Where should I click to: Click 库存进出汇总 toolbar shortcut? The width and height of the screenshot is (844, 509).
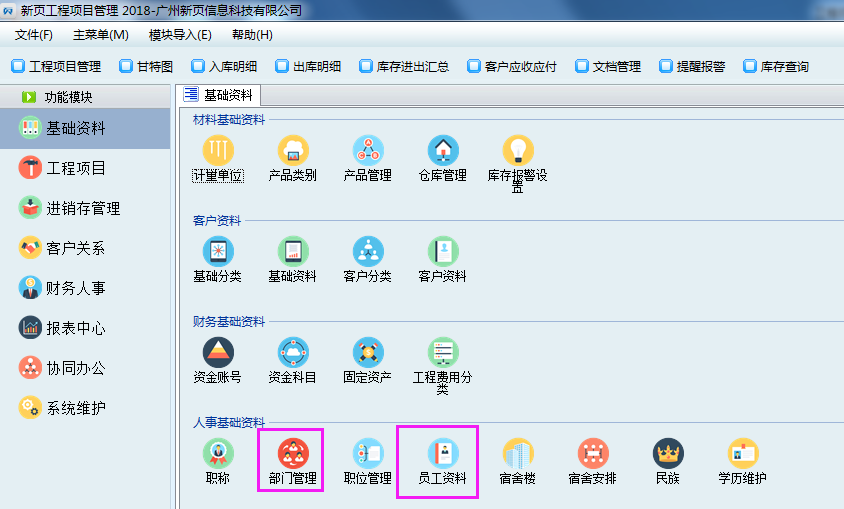click(x=404, y=66)
